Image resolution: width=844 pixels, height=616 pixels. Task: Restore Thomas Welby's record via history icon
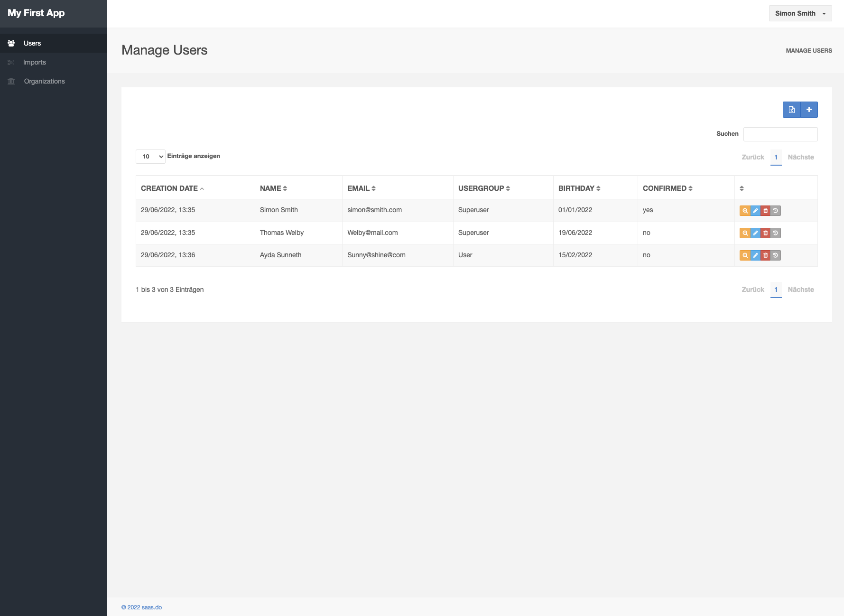pos(776,233)
